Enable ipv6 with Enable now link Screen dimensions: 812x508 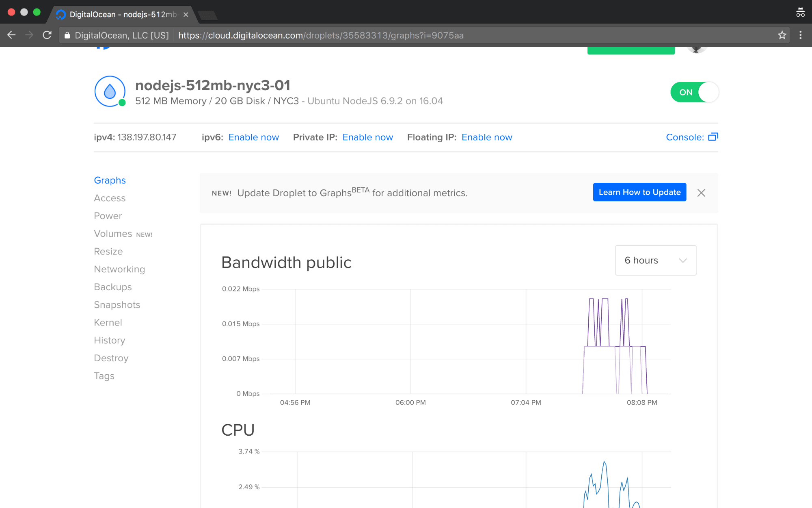[x=254, y=137]
